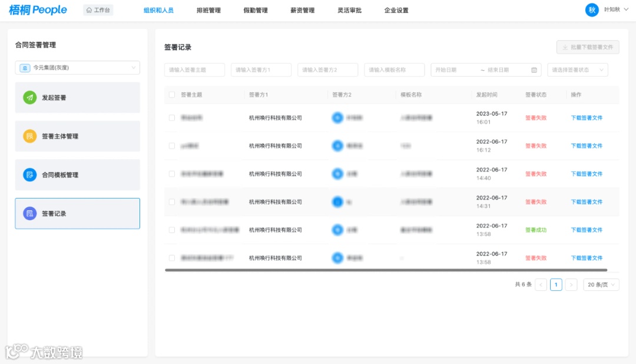Open 薪资管理 menu
The image size is (636, 364).
(303, 10)
